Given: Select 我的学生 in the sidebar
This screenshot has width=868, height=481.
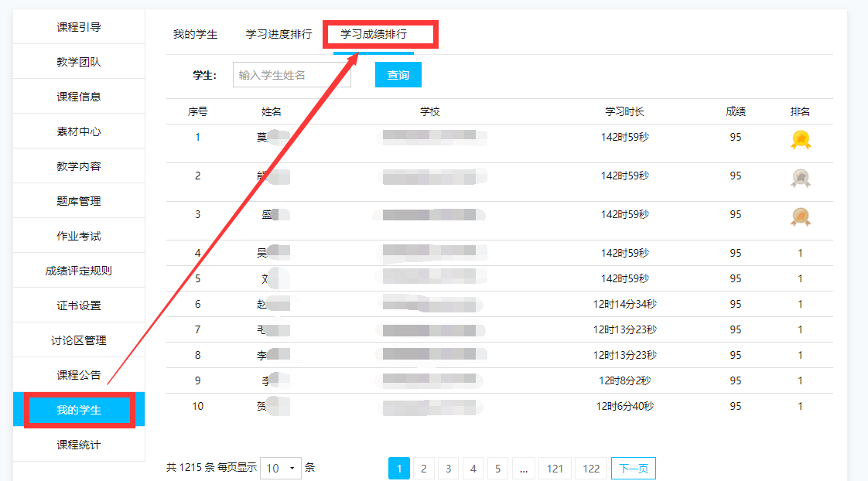Looking at the screenshot, I should (79, 410).
